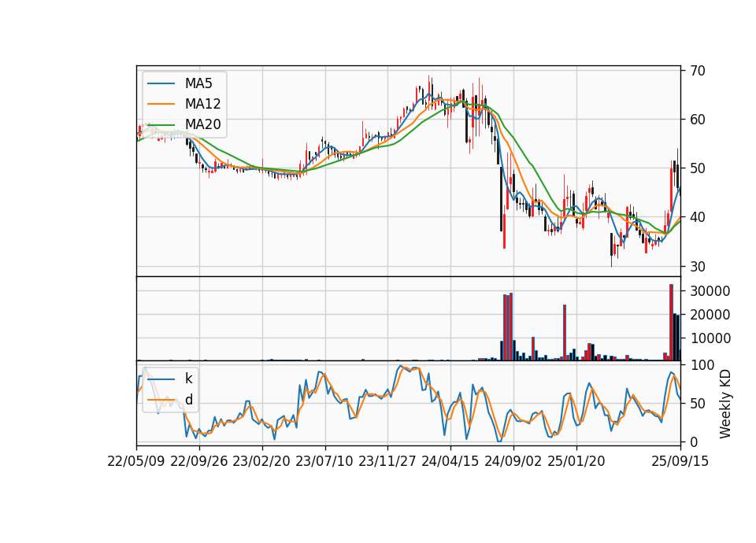The image size is (756, 543).
Task: Click the 25/09/15 date tick label
Action: [680, 461]
